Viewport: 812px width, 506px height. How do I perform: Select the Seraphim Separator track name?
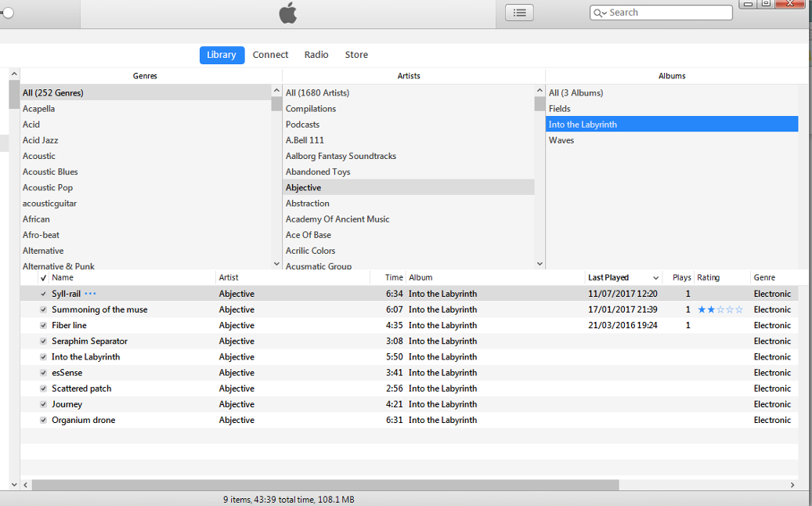89,342
